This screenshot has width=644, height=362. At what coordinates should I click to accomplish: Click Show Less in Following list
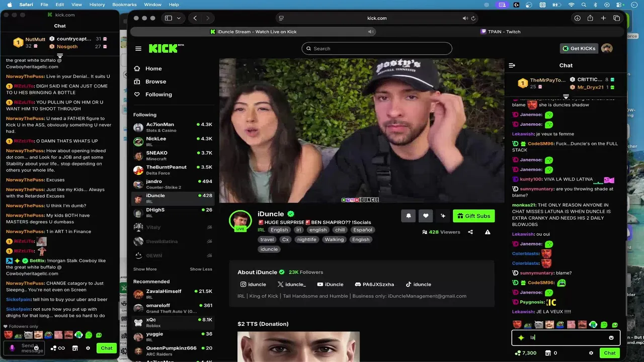coord(201,269)
